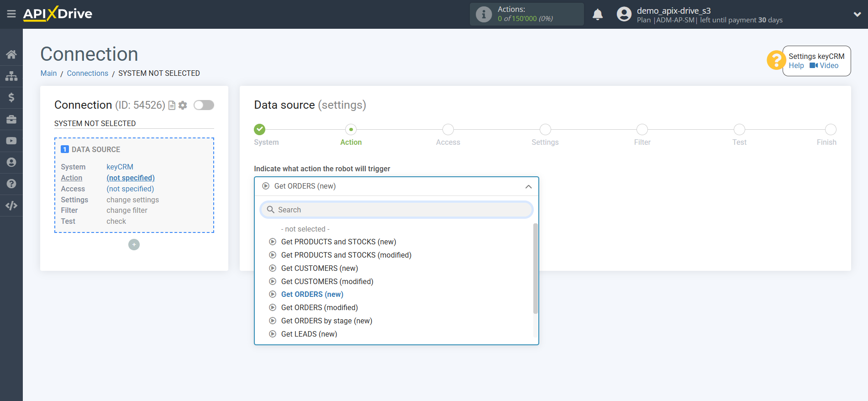Expand the account dropdown chevron

pyautogui.click(x=857, y=14)
